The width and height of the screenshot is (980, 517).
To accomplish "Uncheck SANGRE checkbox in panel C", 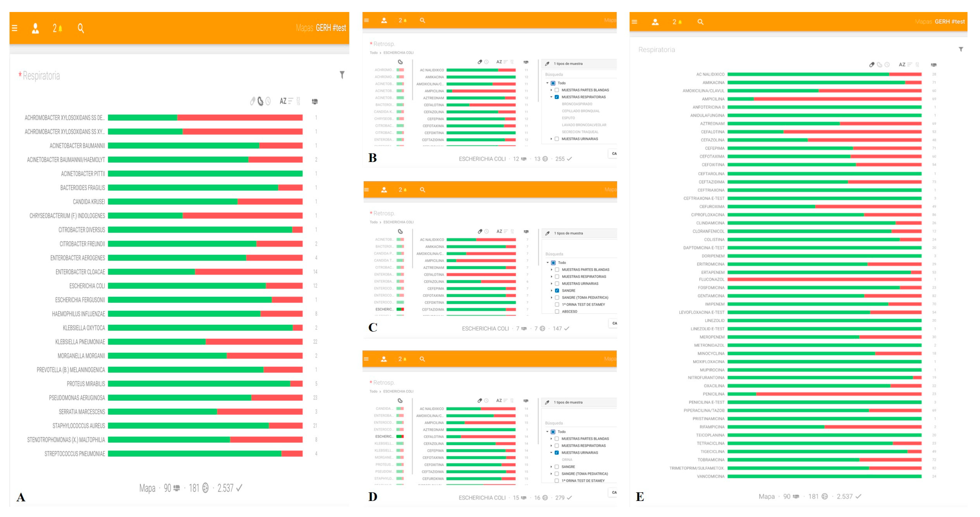I will 557,291.
